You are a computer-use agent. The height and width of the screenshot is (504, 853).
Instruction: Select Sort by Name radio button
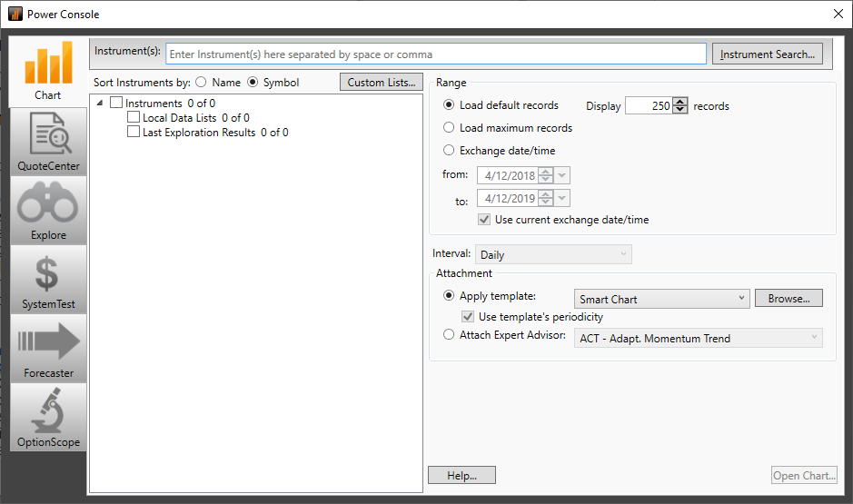pos(201,82)
